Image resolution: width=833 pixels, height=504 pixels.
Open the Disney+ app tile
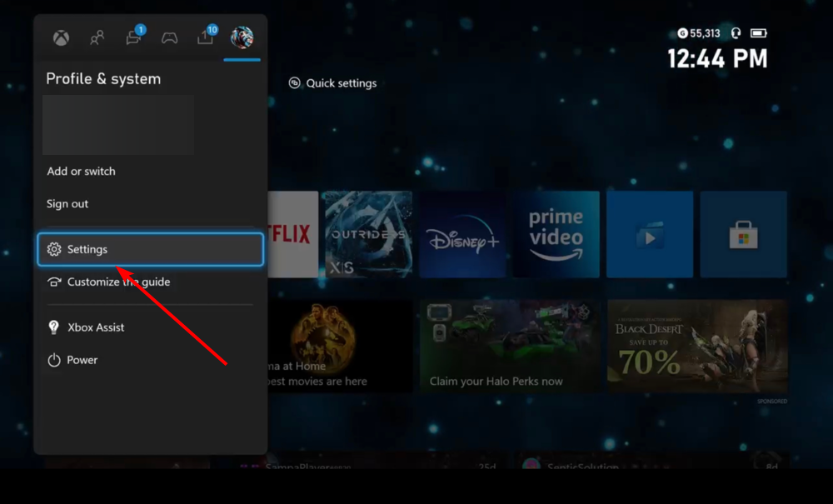[462, 234]
